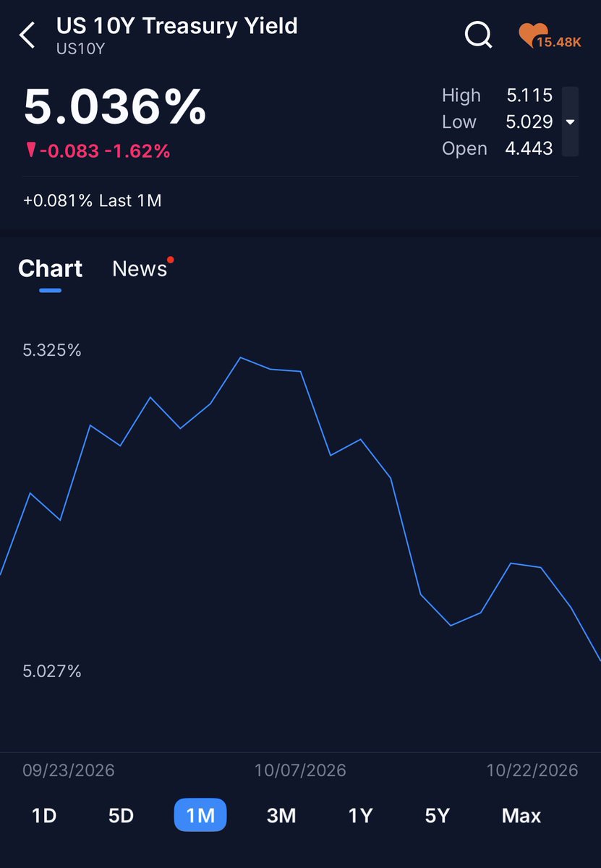This screenshot has width=601, height=868.
Task: Select the Chart tab
Action: (x=50, y=268)
